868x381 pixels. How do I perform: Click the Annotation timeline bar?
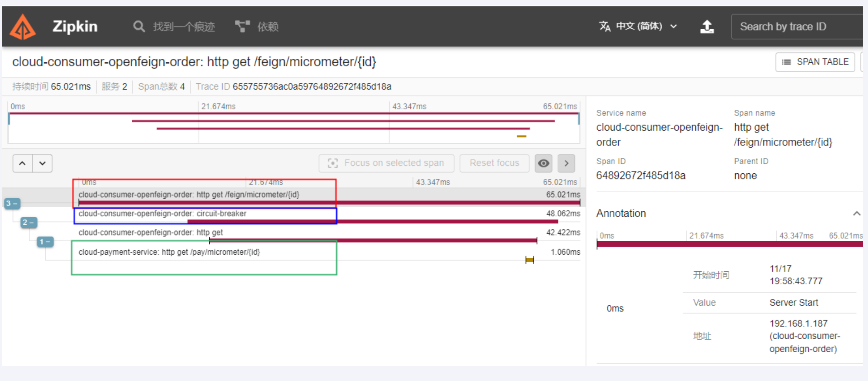click(730, 244)
